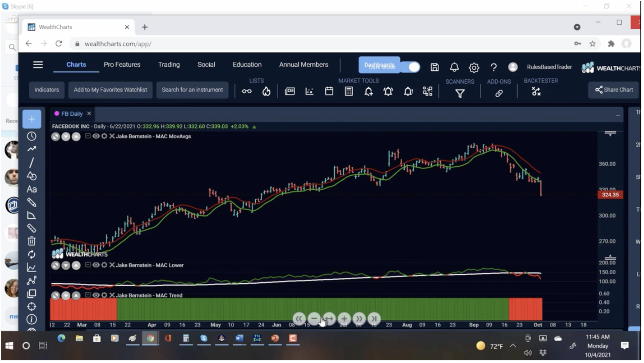Open the settings gear in the header
Viewport: 644px width, 363px height.
pos(474,68)
